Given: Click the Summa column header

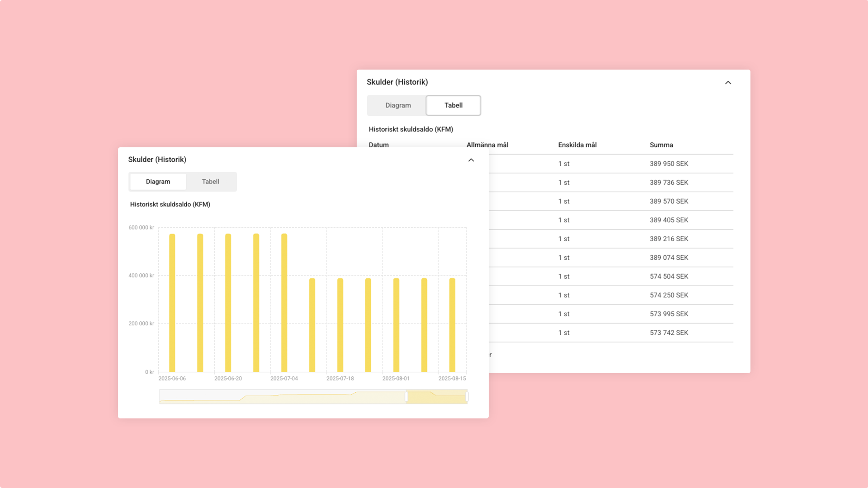Looking at the screenshot, I should tap(661, 145).
